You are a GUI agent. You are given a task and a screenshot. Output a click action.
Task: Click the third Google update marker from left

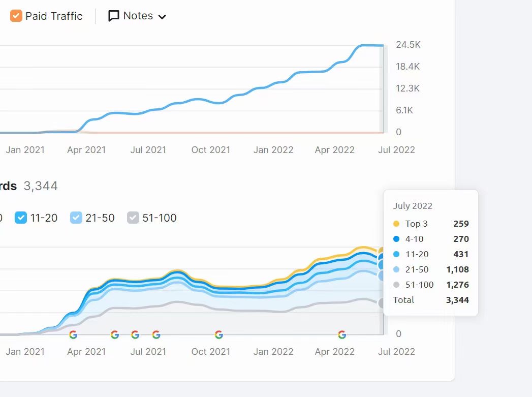tap(135, 334)
